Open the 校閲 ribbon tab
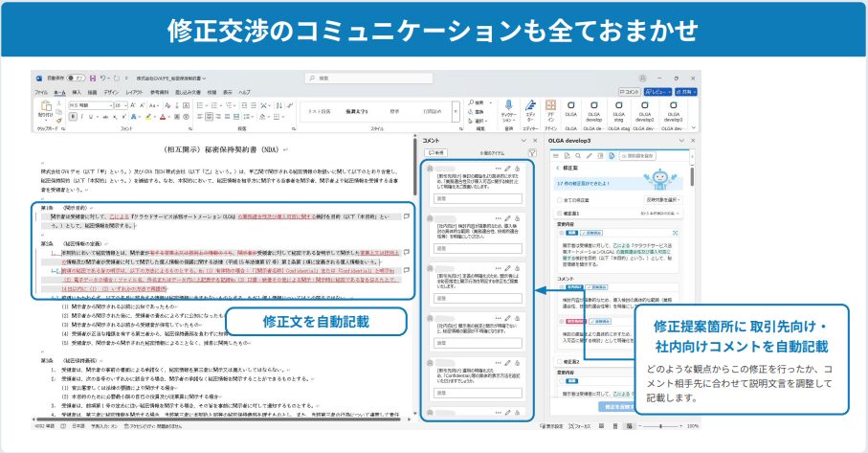868x453 pixels. [211, 93]
